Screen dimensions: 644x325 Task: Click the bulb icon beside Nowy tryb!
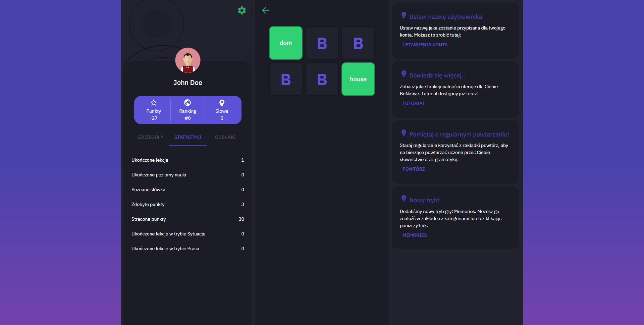click(x=404, y=199)
